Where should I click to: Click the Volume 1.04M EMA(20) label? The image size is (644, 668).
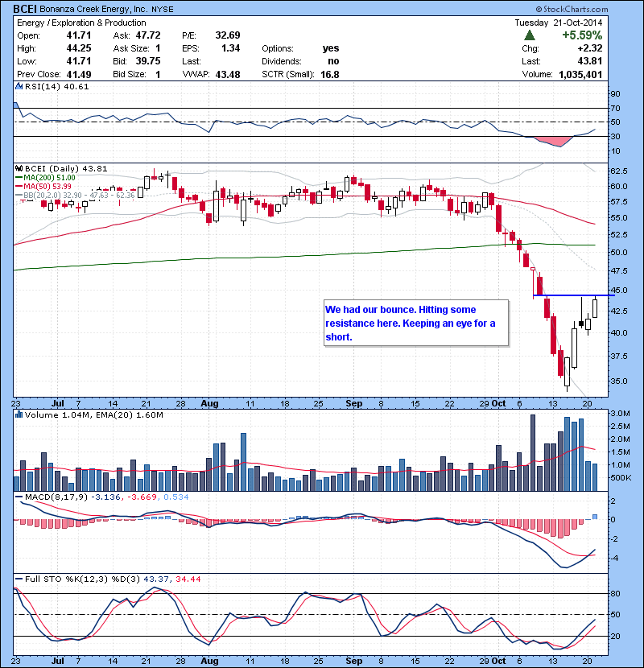[93, 414]
